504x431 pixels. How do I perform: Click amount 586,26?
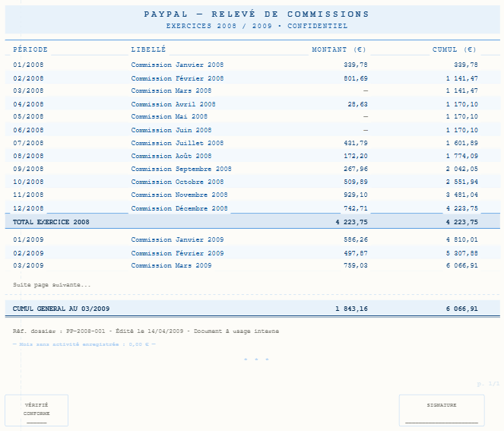point(356,239)
